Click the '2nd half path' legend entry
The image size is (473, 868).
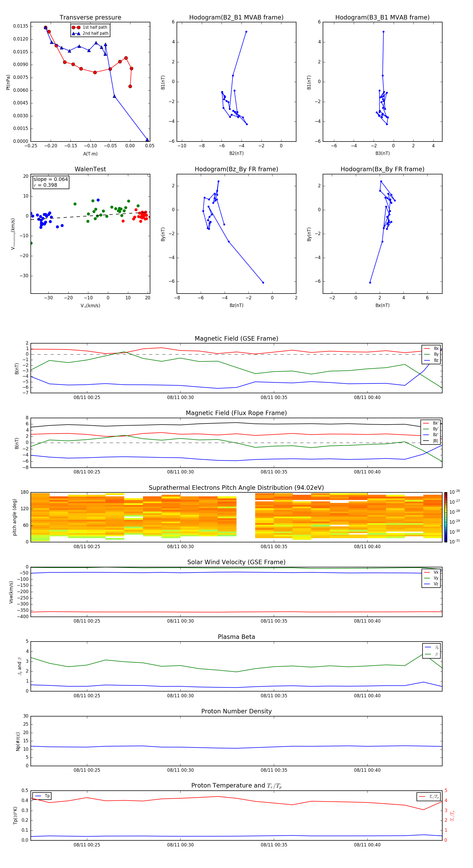tap(90, 33)
